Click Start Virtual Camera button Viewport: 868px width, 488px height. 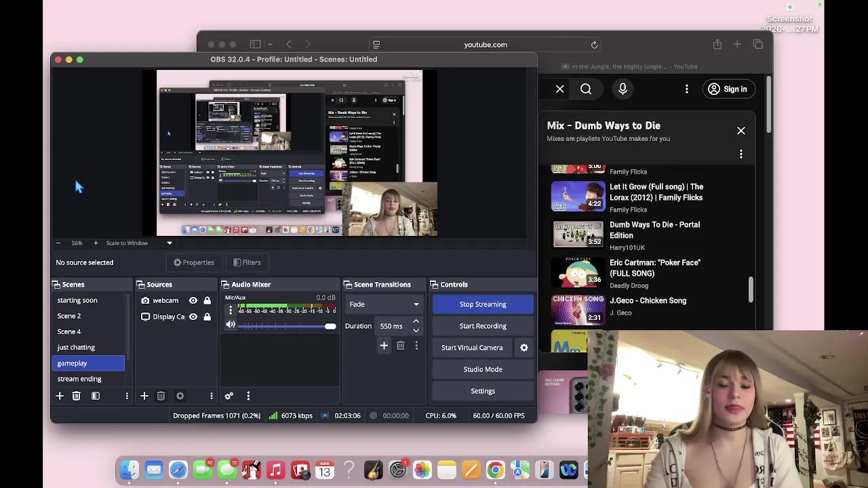coord(472,348)
